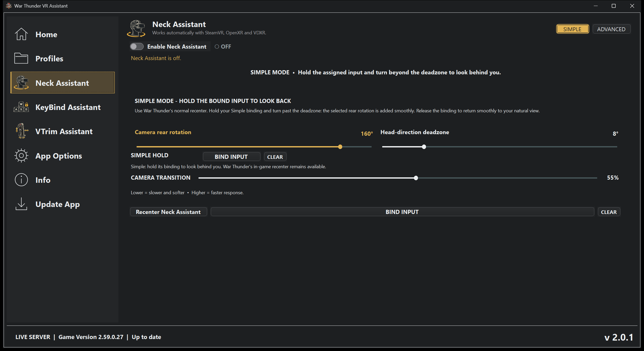Click the Home house icon in sidebar
This screenshot has height=351, width=644.
coord(21,34)
